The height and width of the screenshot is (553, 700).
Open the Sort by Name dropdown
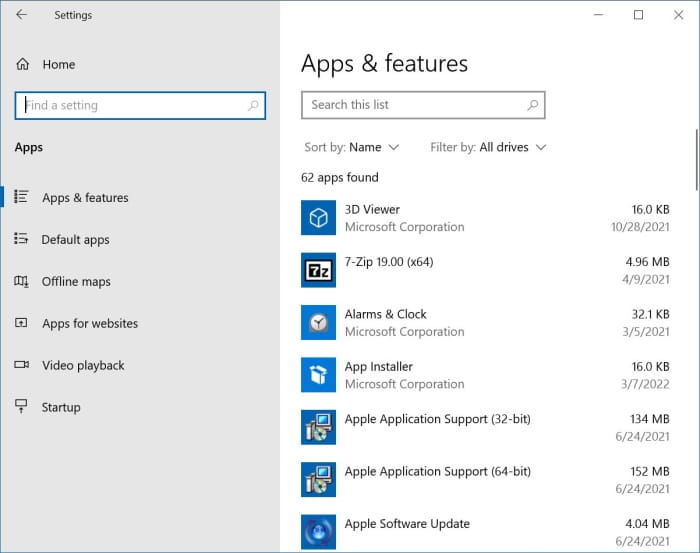click(x=351, y=147)
